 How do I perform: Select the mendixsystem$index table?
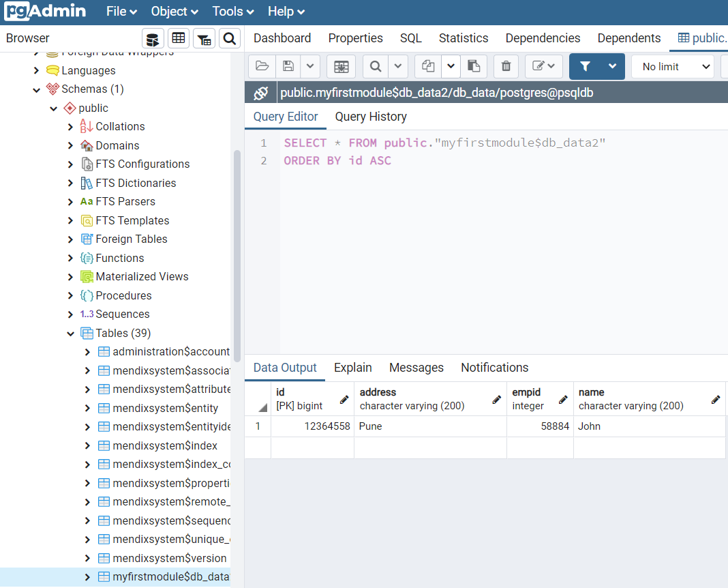pos(165,446)
